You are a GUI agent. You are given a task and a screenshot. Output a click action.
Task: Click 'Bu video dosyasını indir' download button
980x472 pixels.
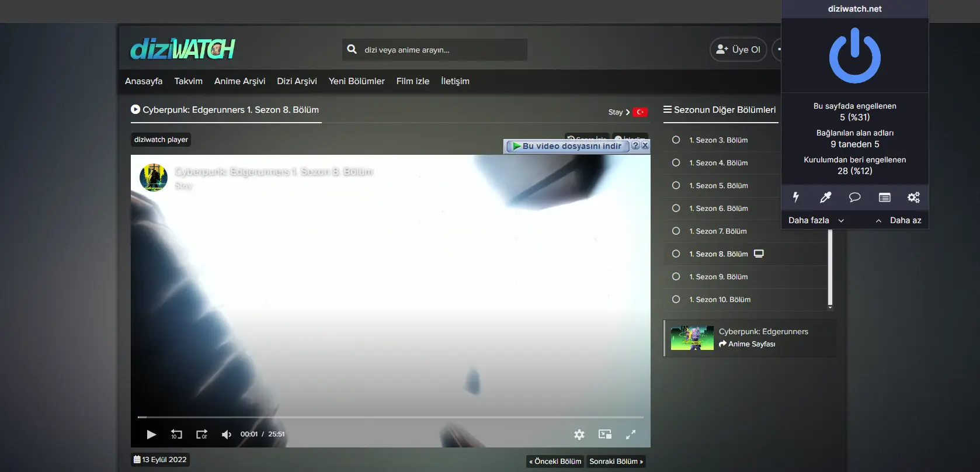click(567, 146)
